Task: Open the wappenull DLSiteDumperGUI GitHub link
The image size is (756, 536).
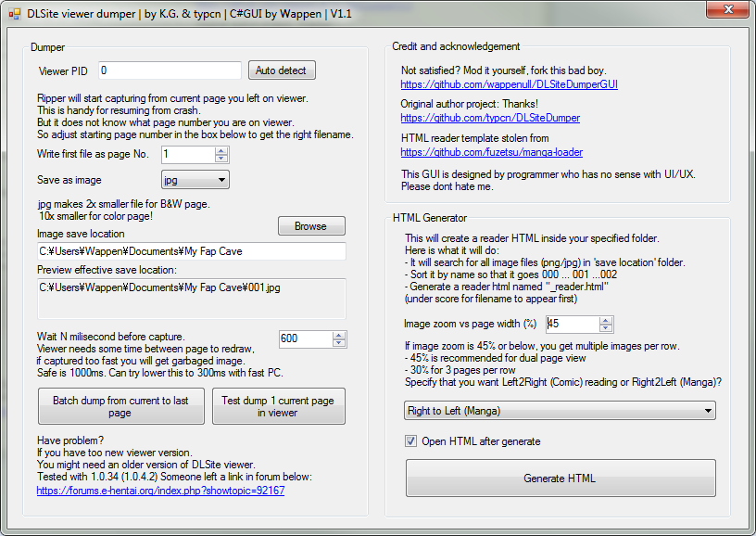Action: tap(510, 84)
